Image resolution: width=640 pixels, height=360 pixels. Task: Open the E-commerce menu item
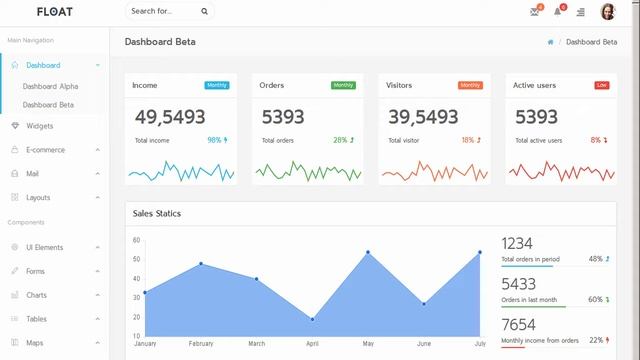[x=45, y=150]
